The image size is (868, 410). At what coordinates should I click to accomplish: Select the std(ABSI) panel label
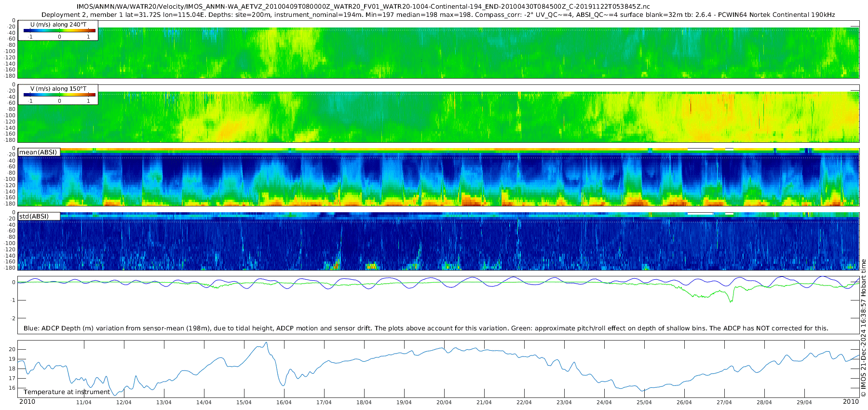click(x=34, y=216)
